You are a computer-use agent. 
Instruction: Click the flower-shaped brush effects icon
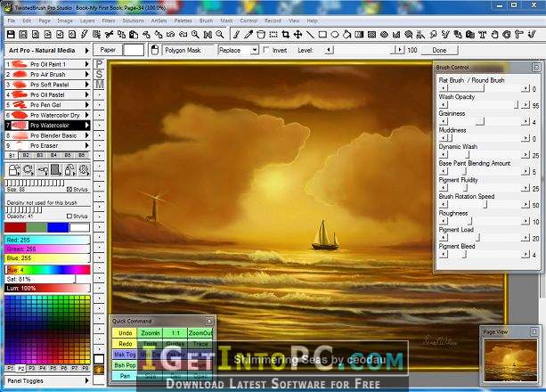84,170
